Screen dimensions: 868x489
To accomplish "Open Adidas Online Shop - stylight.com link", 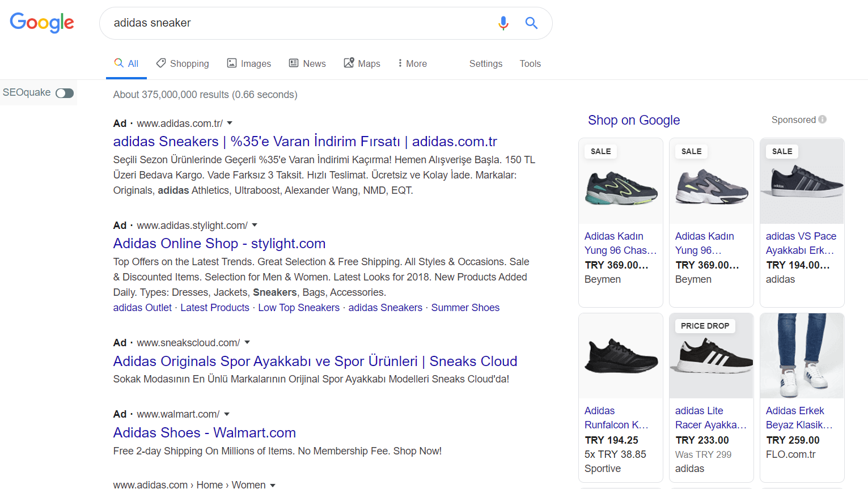I will pos(219,243).
